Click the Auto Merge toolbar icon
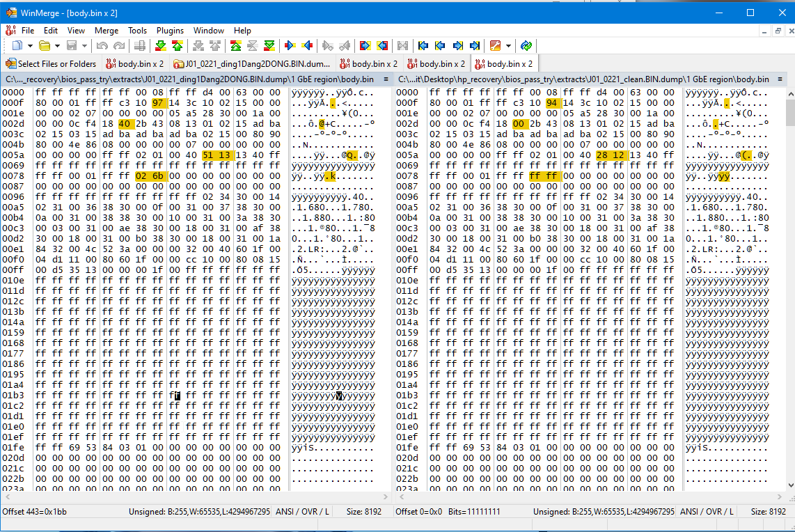 coord(402,46)
